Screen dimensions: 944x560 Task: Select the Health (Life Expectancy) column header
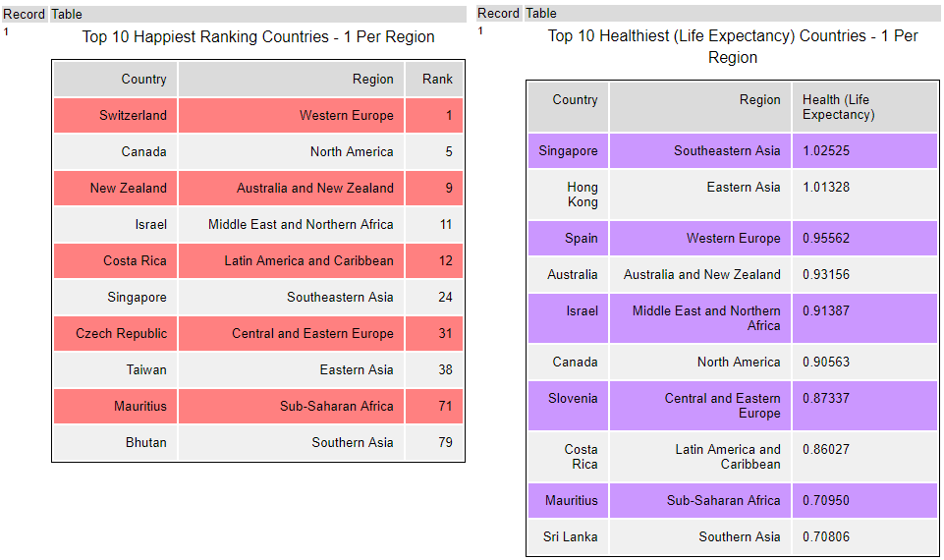838,107
